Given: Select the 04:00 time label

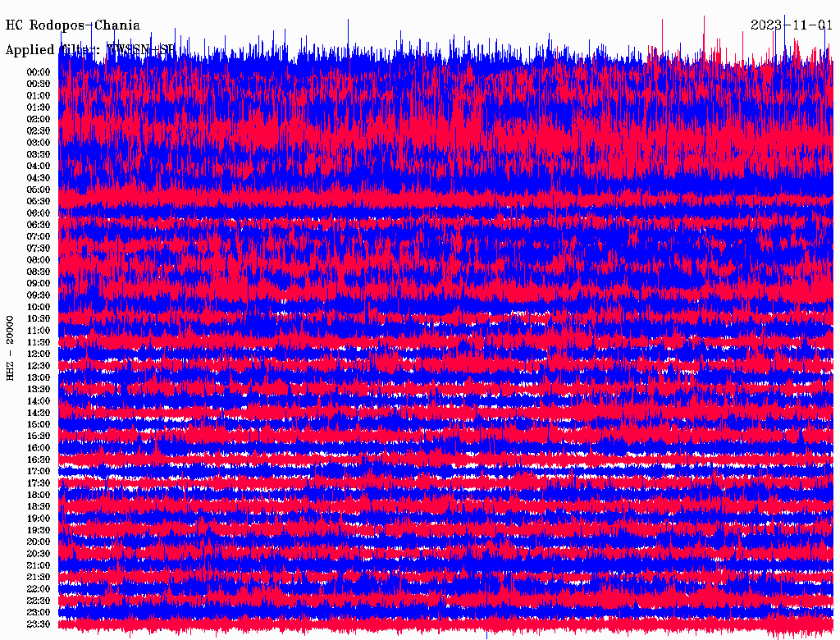Looking at the screenshot, I should coord(38,167).
